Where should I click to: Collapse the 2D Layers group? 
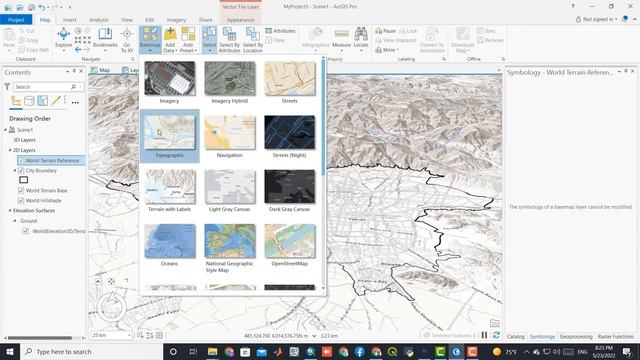click(10, 150)
